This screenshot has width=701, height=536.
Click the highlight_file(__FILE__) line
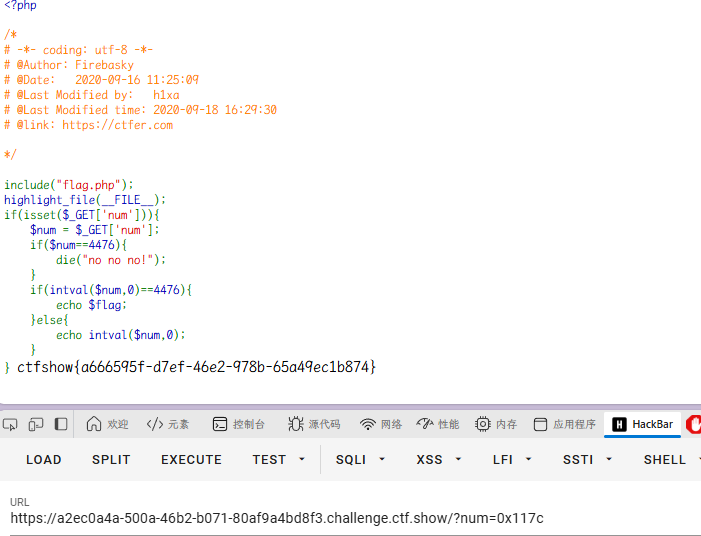point(85,200)
